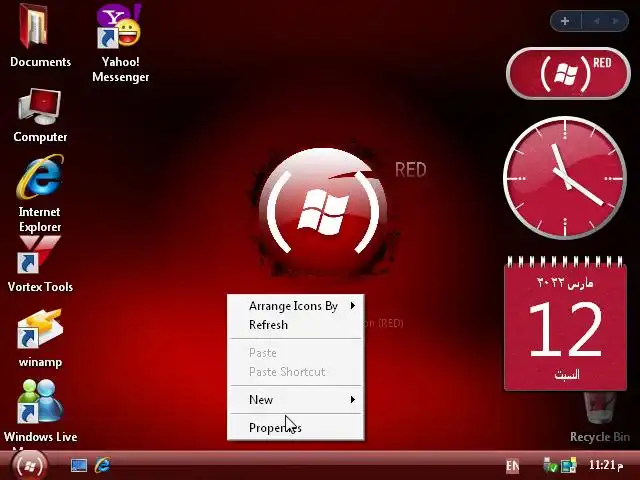Click the analog clock gadget

tap(565, 178)
